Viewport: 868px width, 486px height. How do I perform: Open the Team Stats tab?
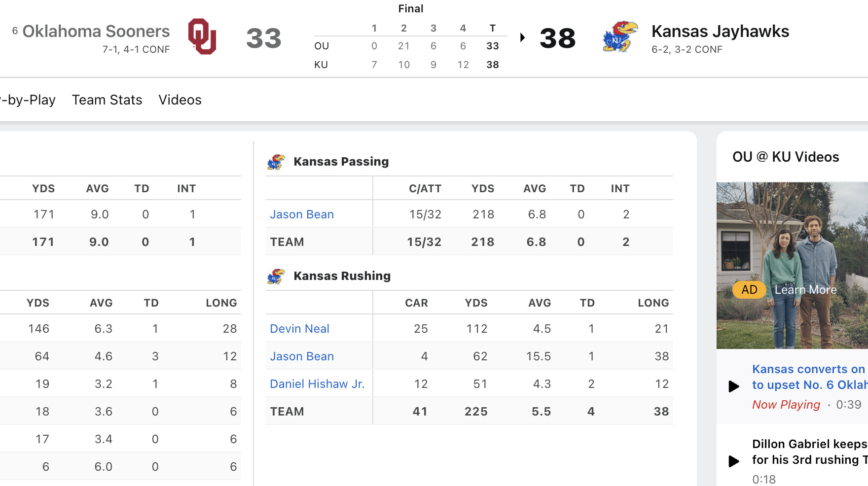(x=107, y=100)
